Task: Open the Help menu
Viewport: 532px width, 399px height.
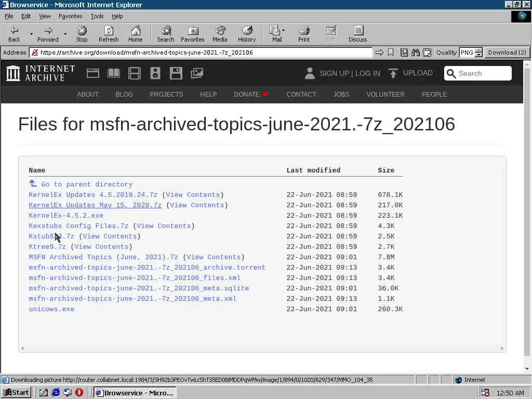Action: coord(117,16)
